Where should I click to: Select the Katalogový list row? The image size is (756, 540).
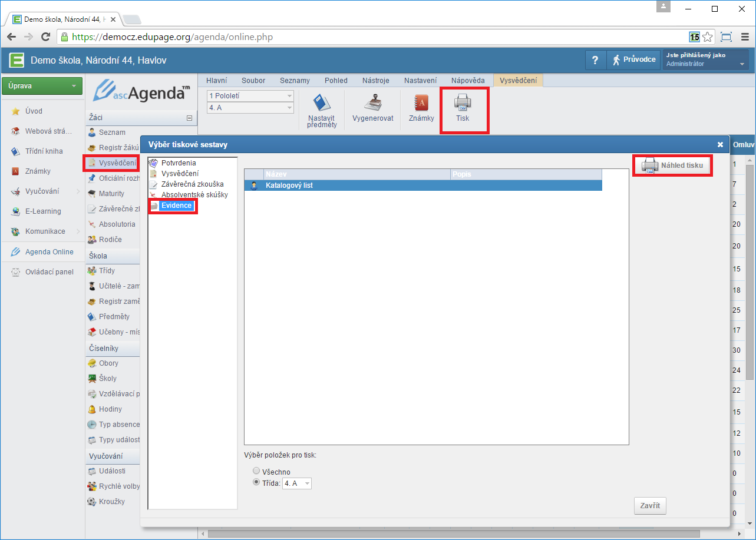(x=423, y=185)
